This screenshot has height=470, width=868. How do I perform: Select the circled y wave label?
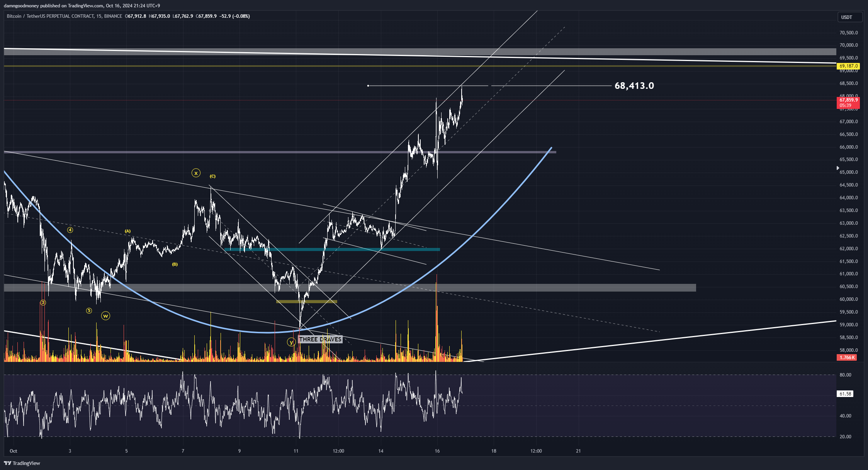pos(291,342)
